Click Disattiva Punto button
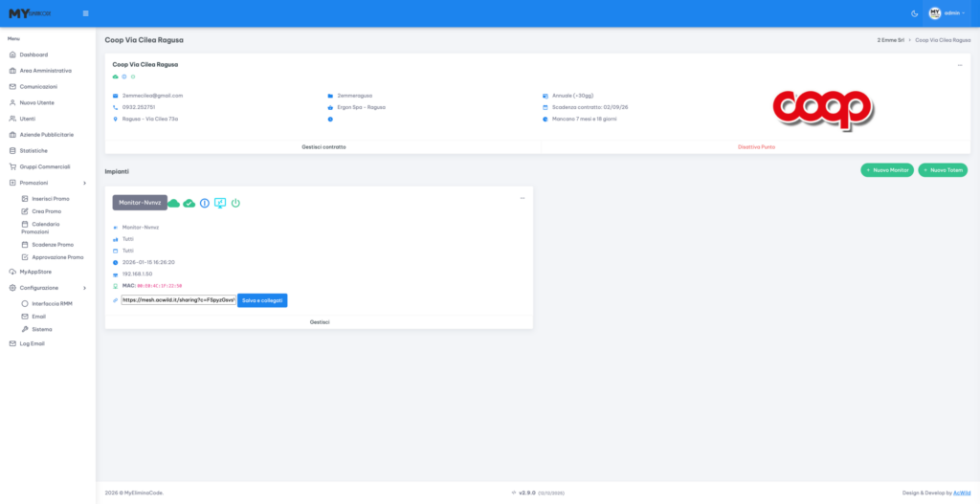 [x=756, y=146]
